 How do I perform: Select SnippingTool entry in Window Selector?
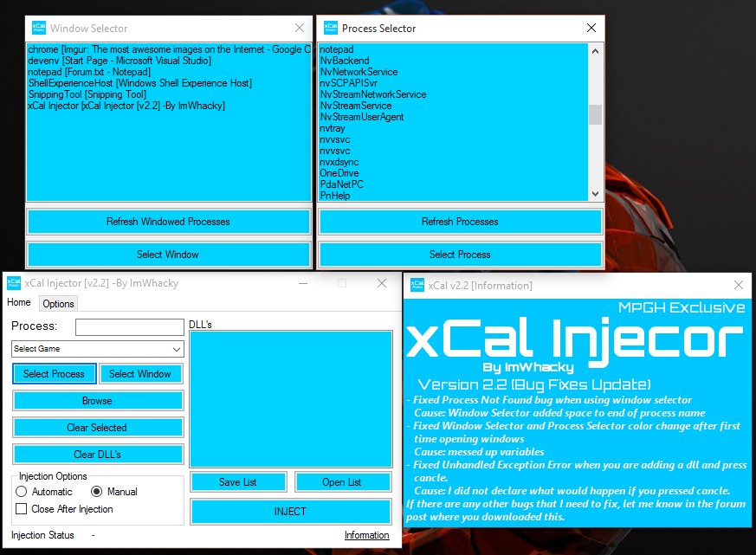point(169,94)
